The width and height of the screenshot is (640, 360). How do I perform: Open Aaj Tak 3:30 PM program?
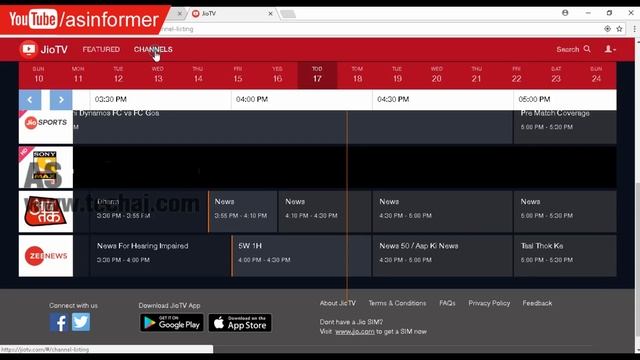tap(149, 211)
